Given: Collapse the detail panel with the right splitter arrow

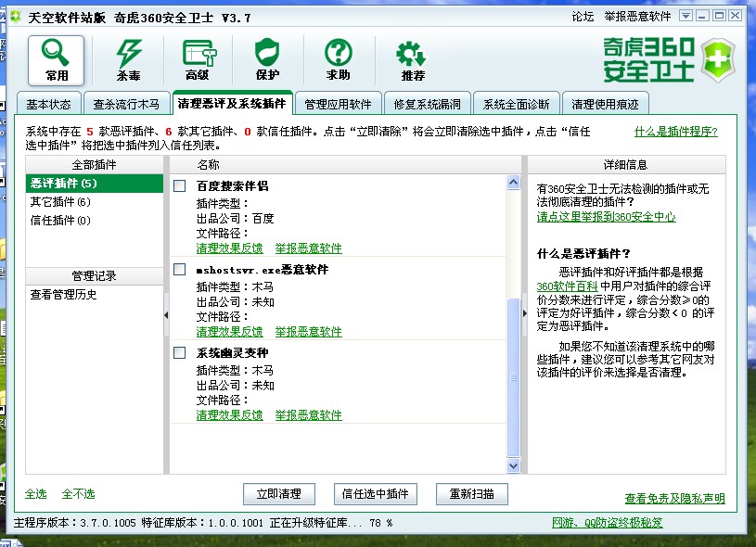Looking at the screenshot, I should coord(525,313).
